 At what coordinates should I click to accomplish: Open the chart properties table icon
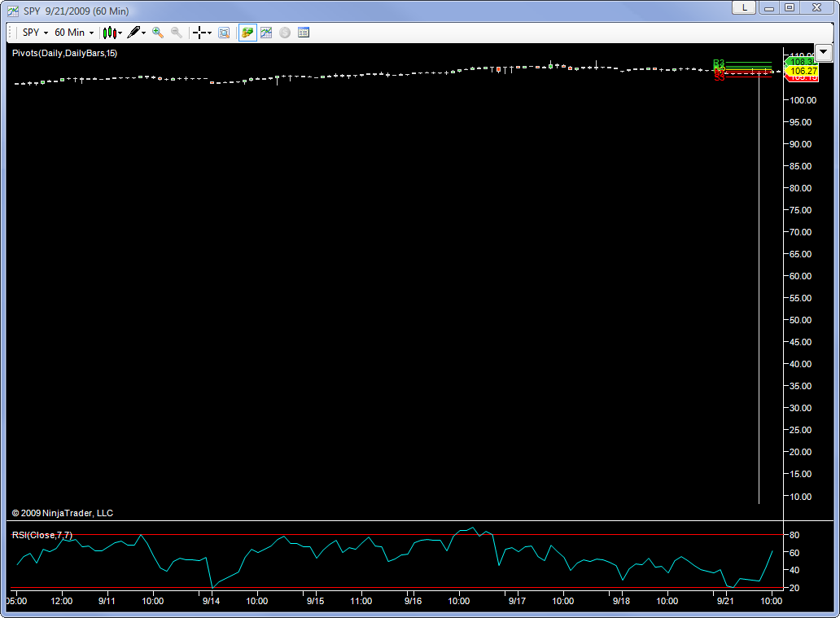coord(304,33)
